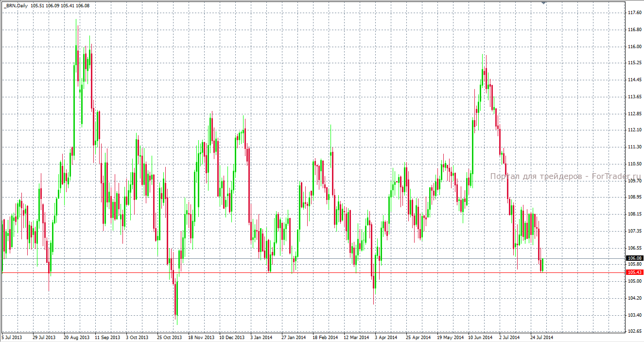This screenshot has width=644, height=342.
Task: Click the red 105.43 price label
Action: click(x=634, y=272)
